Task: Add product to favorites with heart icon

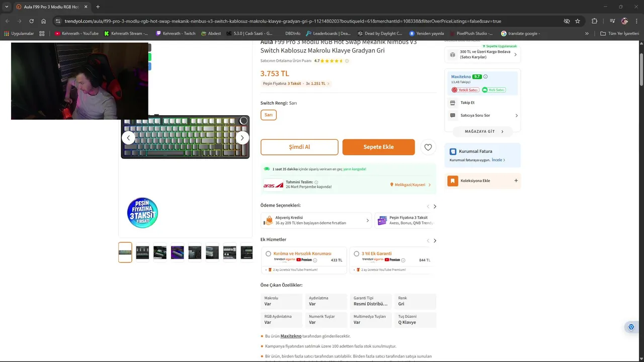Action: pyautogui.click(x=428, y=147)
